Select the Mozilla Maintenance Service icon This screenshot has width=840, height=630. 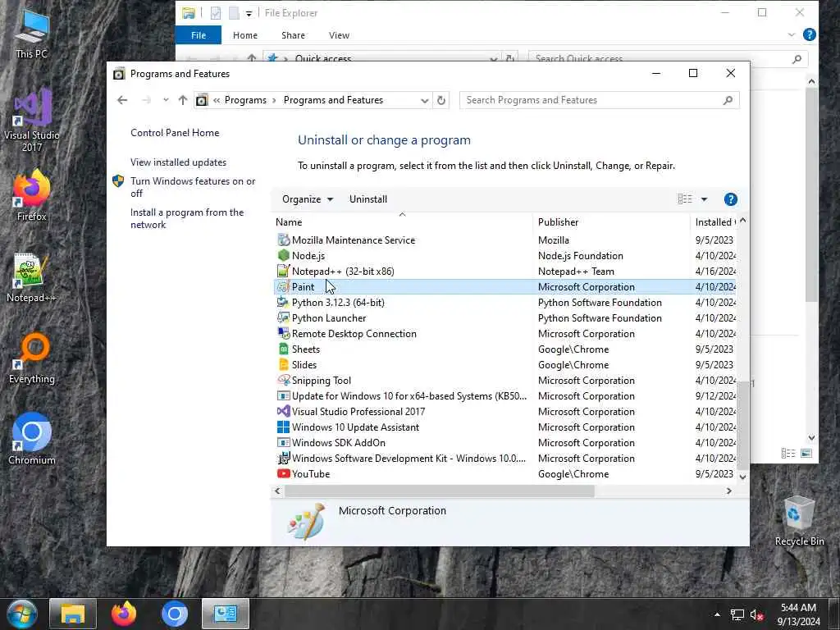283,240
